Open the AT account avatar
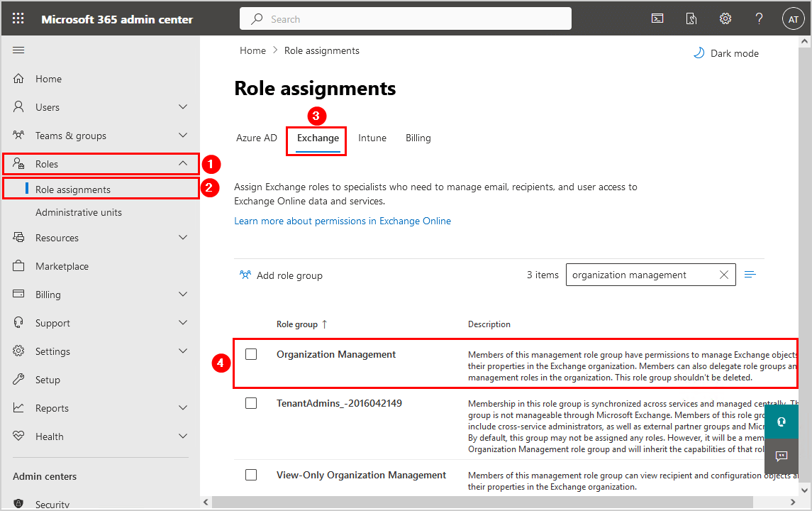 793,19
